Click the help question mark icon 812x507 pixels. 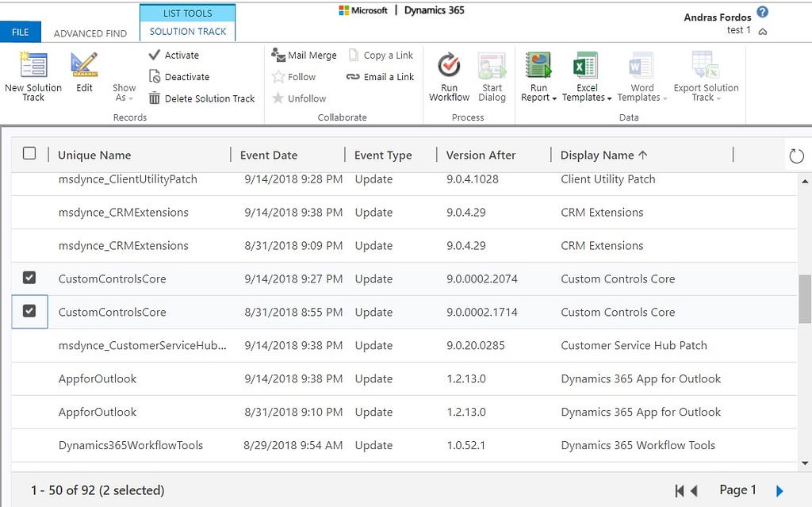[762, 12]
